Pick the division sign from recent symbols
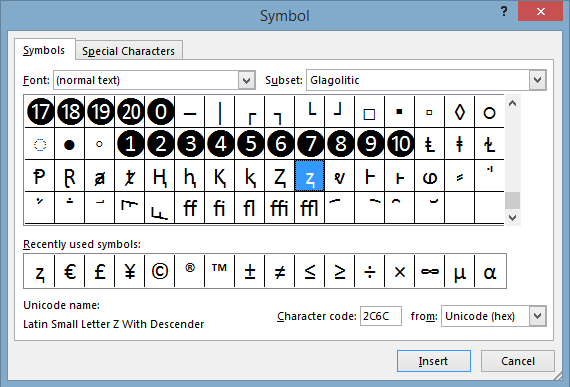The image size is (570, 387). coord(370,271)
